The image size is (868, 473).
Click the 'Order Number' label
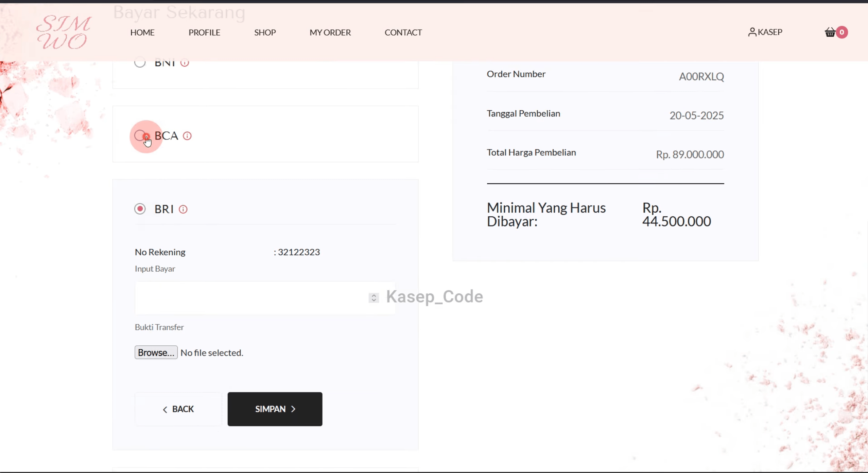tap(516, 74)
